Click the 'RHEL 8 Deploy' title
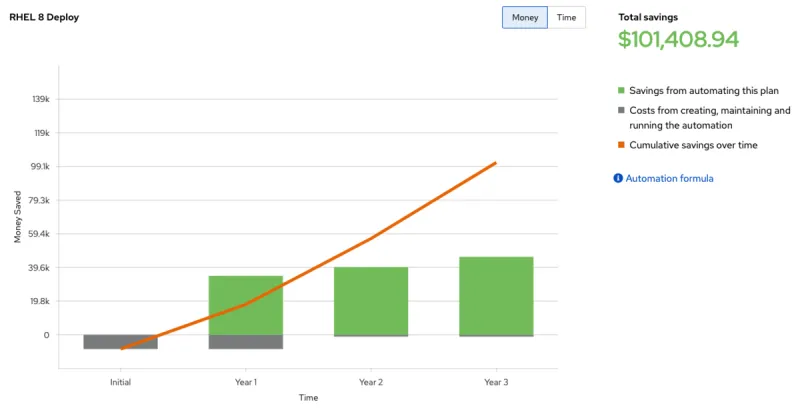 tap(44, 17)
